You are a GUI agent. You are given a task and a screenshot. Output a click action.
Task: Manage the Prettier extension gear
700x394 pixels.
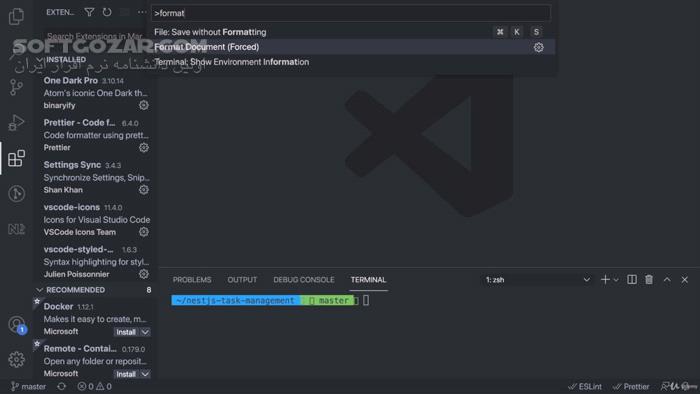pos(144,147)
